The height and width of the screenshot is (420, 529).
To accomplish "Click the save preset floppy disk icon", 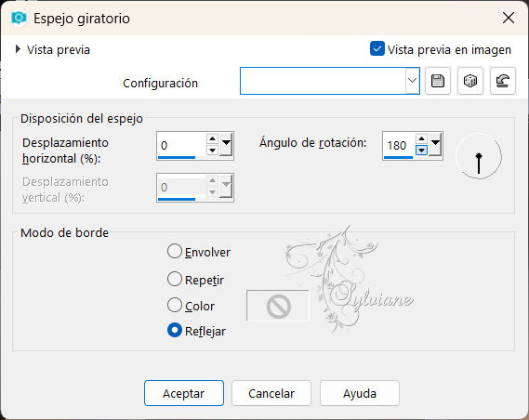I will coord(438,81).
